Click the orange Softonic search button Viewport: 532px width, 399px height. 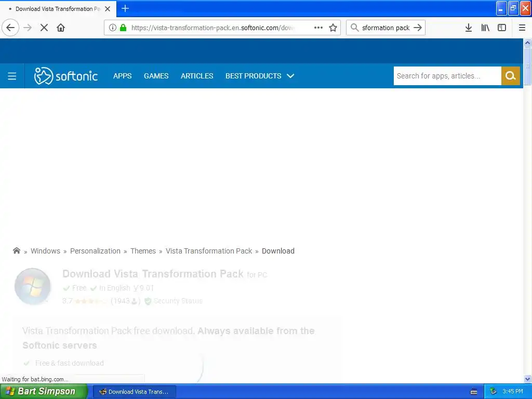[510, 76]
